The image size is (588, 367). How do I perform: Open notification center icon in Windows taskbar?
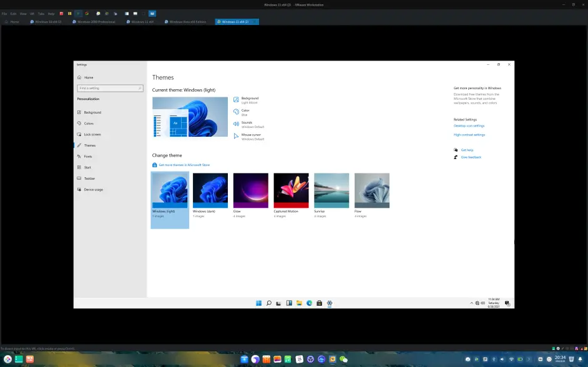[x=507, y=303]
